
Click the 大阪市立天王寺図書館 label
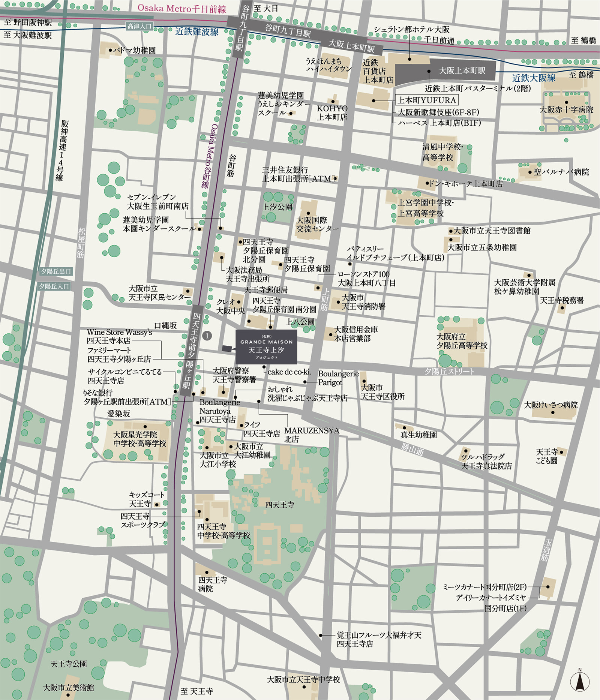click(x=492, y=231)
